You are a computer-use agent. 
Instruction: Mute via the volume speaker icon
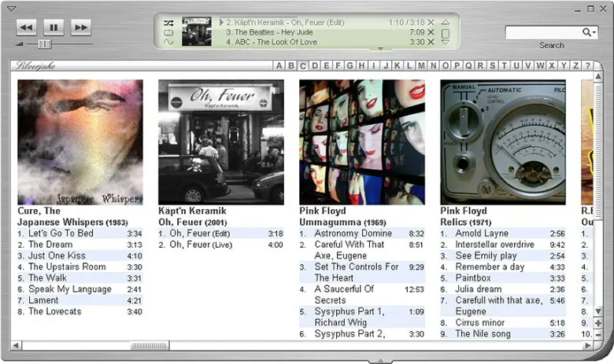pyautogui.click(x=19, y=44)
